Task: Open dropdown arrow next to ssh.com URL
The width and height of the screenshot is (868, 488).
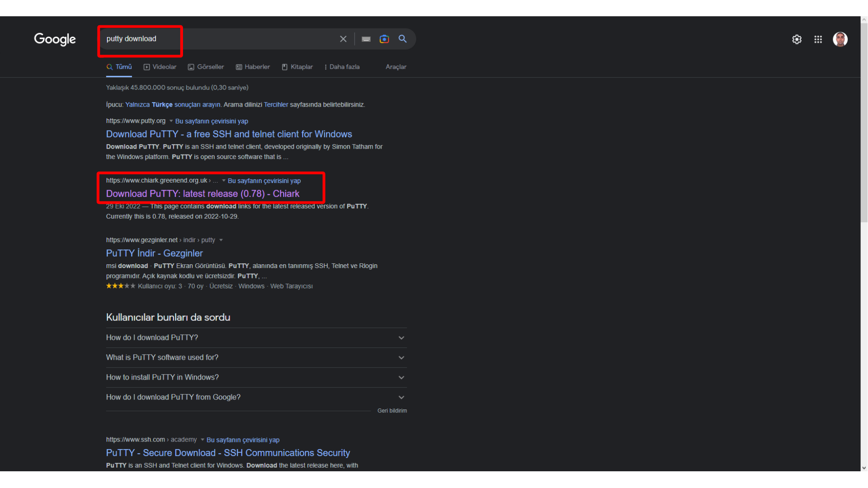Action: [x=202, y=440]
